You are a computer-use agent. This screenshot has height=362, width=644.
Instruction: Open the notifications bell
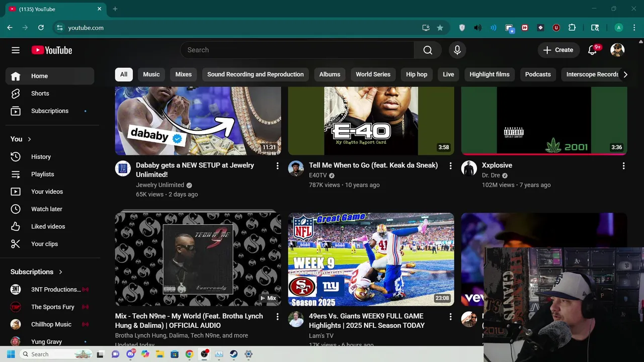pos(593,50)
